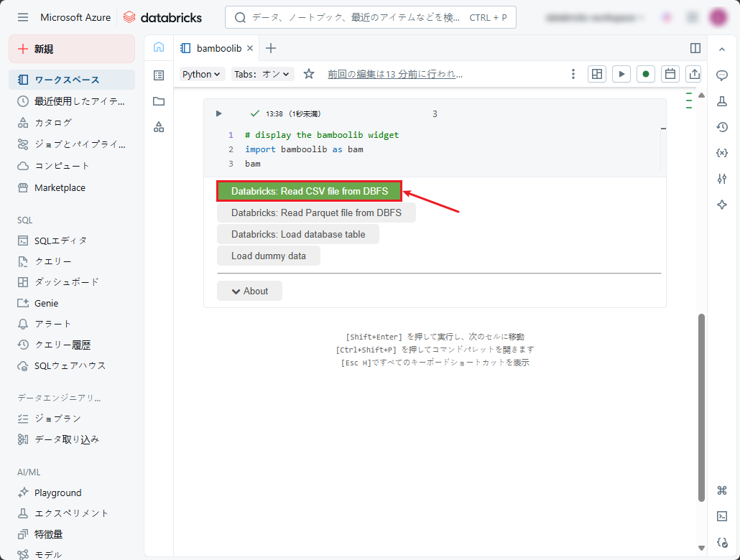
Task: Run all cells with the play button
Action: coord(621,74)
